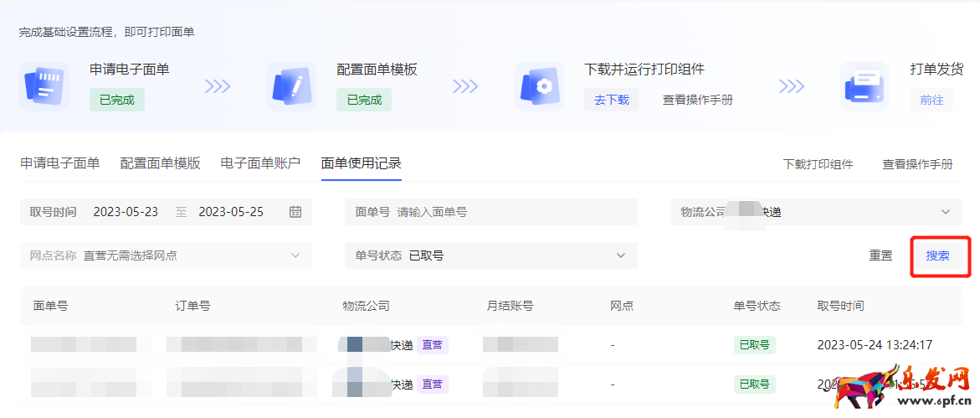Expand the 物流公司 dropdown
The height and width of the screenshot is (418, 980).
click(x=816, y=212)
